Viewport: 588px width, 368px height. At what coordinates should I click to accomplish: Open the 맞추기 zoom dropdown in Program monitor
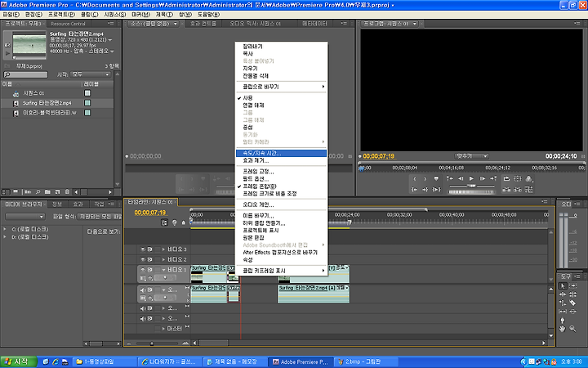[x=471, y=156]
